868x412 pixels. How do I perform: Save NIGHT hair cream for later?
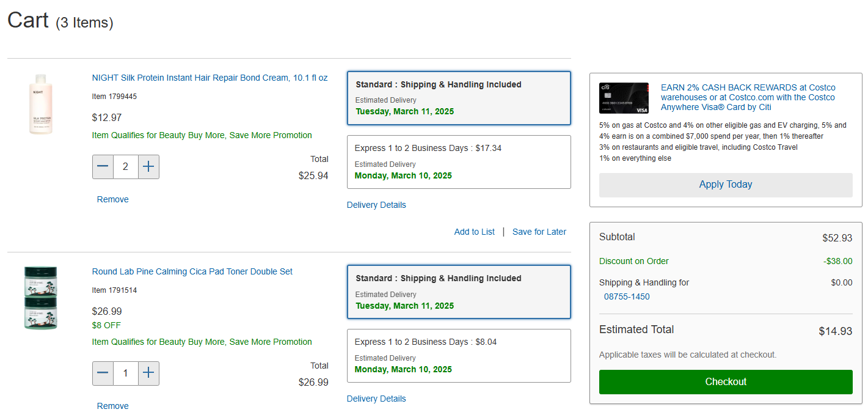click(x=539, y=232)
